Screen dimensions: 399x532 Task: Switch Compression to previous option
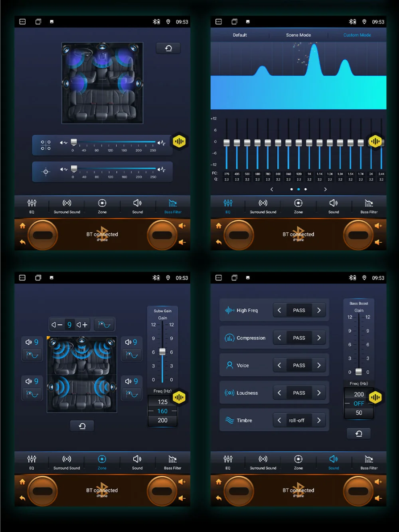[x=279, y=338]
